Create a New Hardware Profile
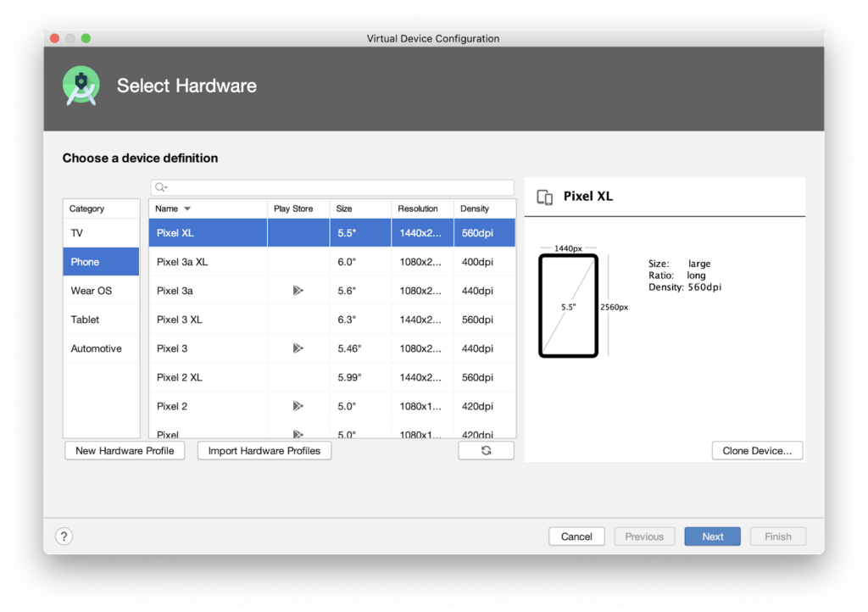The image size is (868, 612). (125, 451)
